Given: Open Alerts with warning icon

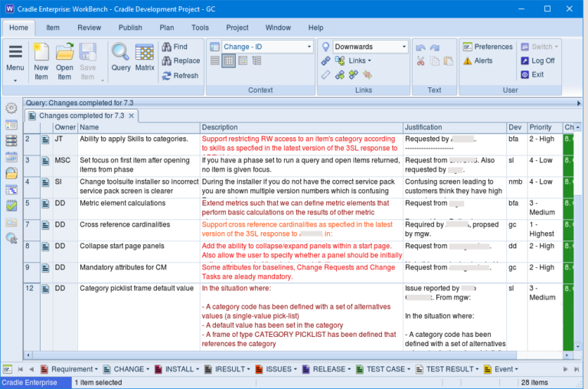Looking at the screenshot, I should pos(478,60).
